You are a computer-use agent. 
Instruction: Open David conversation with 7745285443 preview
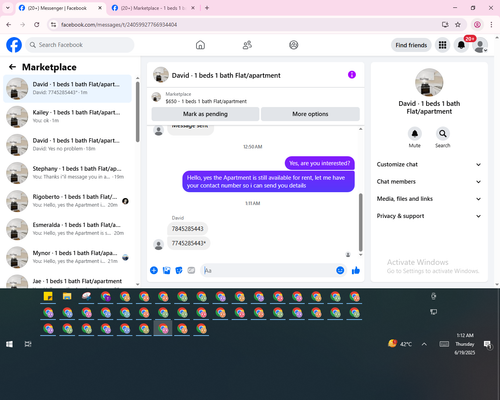[x=67, y=88]
